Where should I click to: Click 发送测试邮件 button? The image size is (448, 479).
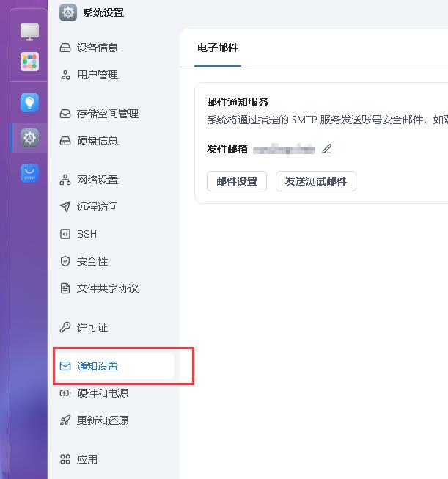[316, 181]
